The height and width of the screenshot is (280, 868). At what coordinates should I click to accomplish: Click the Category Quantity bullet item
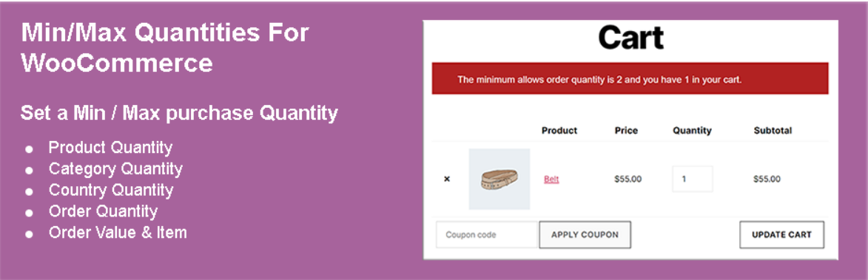click(x=115, y=169)
